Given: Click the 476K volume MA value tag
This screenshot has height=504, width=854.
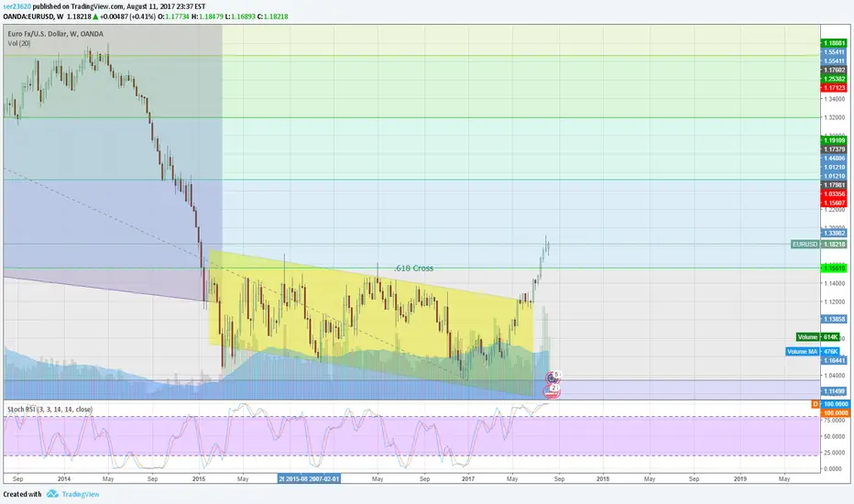Looking at the screenshot, I should 830,352.
